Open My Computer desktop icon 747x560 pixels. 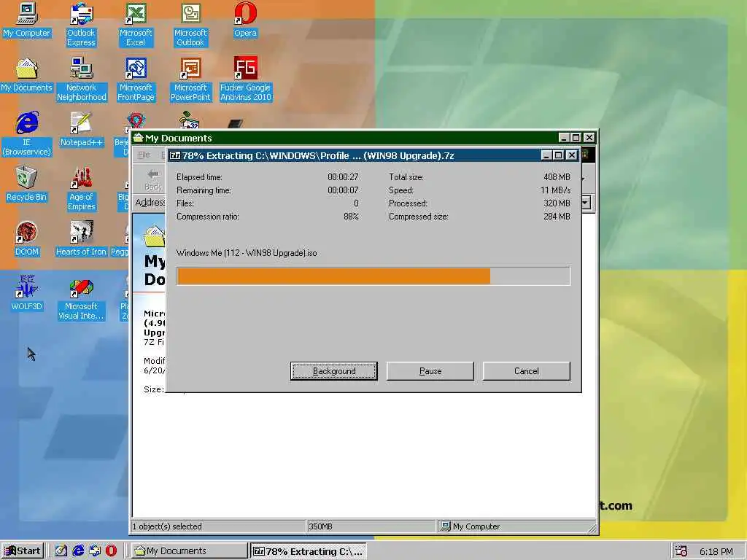pos(27,21)
